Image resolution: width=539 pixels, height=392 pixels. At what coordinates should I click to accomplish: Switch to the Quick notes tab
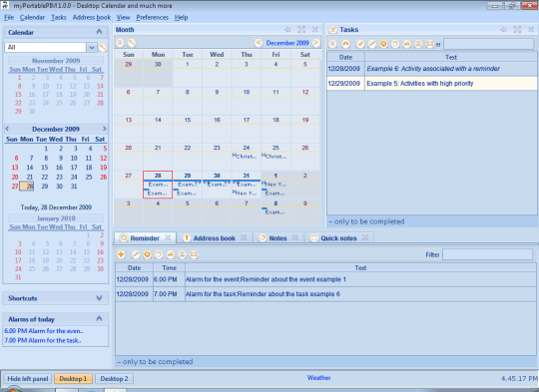click(x=338, y=238)
